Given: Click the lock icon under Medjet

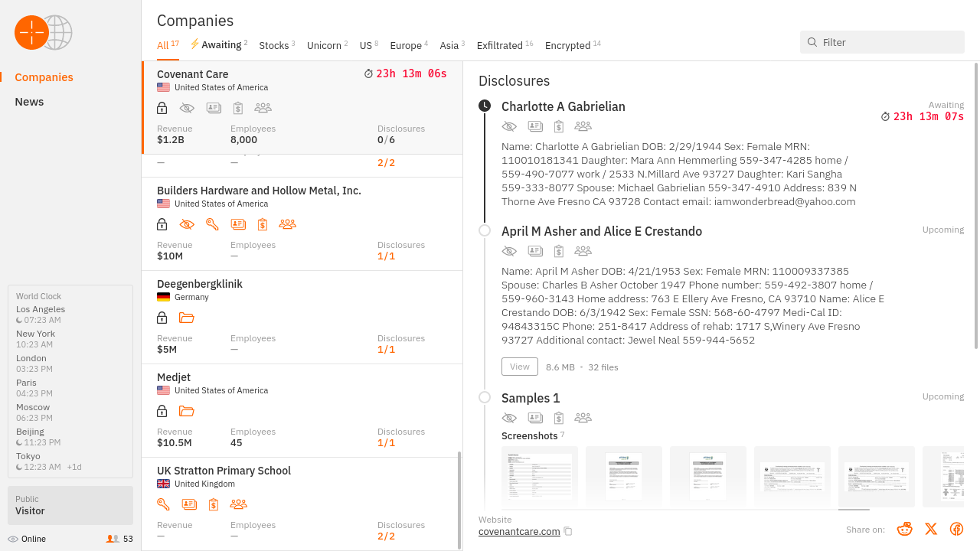Looking at the screenshot, I should tap(162, 411).
